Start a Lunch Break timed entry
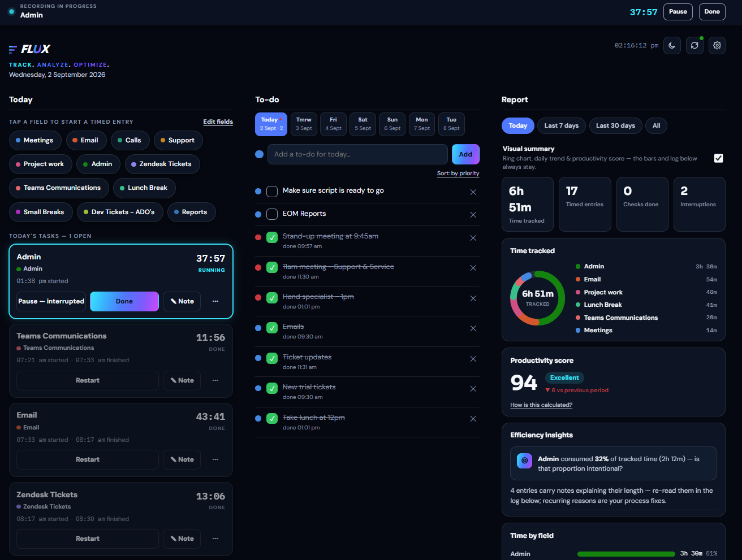Screen dimensions: 742x560 pyautogui.click(x=144, y=188)
